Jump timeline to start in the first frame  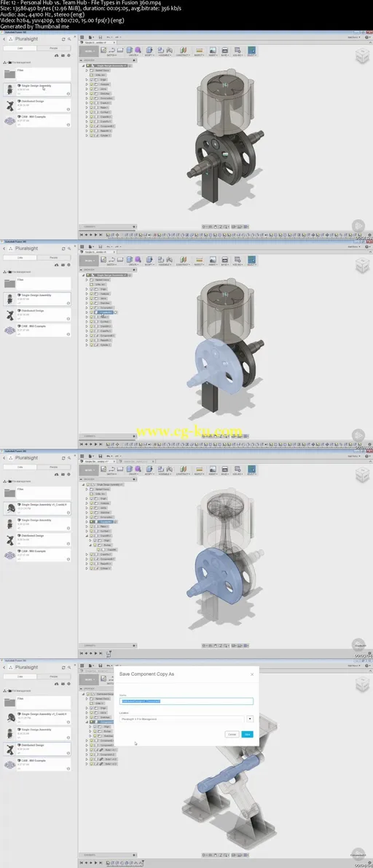tap(82, 234)
